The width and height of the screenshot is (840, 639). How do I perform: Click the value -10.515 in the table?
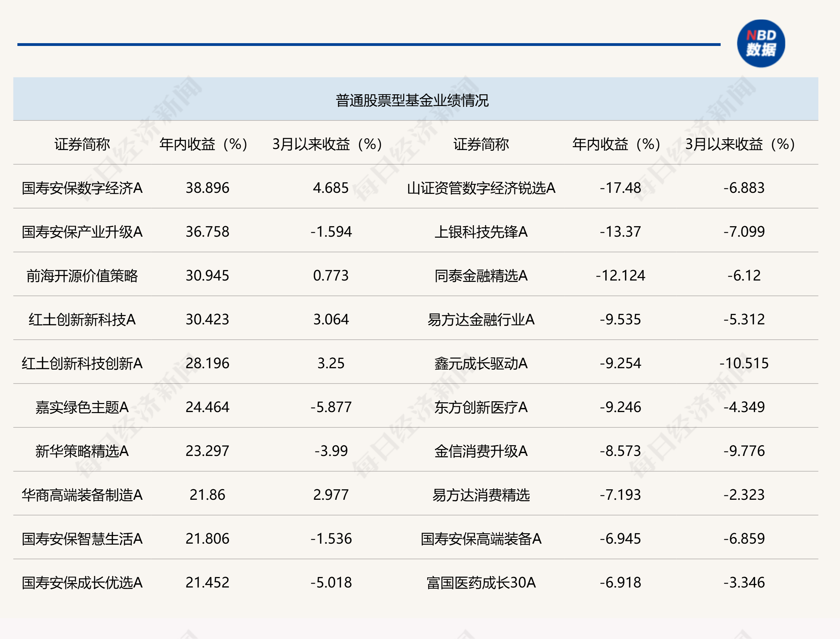743,363
